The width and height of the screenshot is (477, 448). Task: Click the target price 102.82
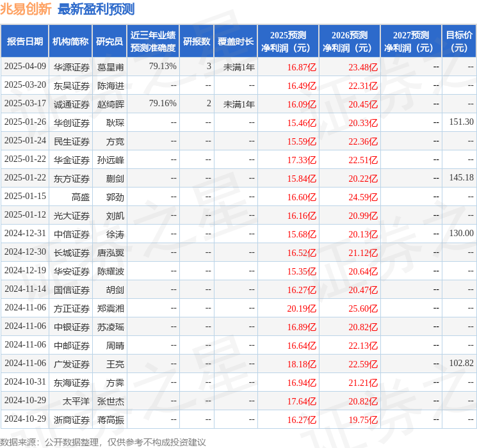click(x=462, y=363)
